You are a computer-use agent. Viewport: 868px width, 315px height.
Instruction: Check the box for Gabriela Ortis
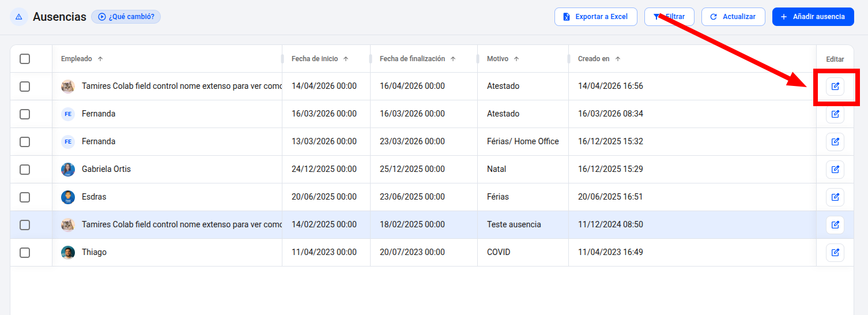click(x=25, y=170)
